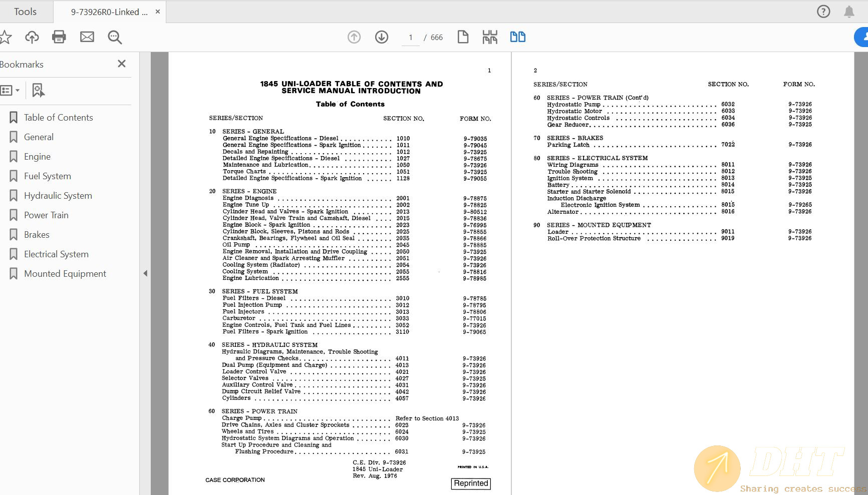Open the search tool in the toolbar
The height and width of the screenshot is (495, 868).
(114, 37)
